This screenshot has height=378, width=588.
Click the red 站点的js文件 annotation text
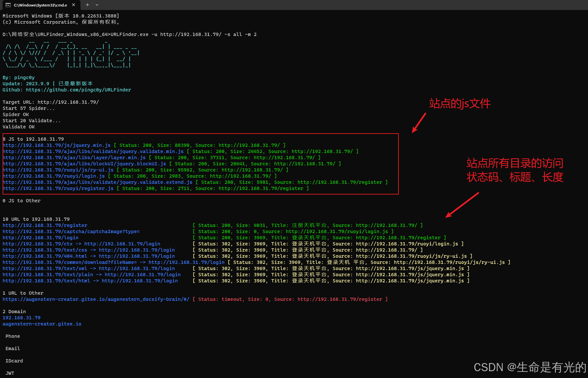[459, 104]
